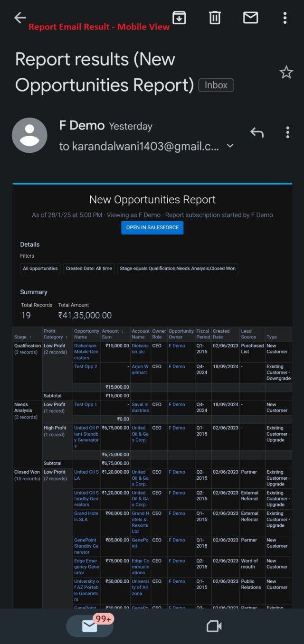This screenshot has width=304, height=644.
Task: Sort by Profit Category column header
Action: pos(57,334)
